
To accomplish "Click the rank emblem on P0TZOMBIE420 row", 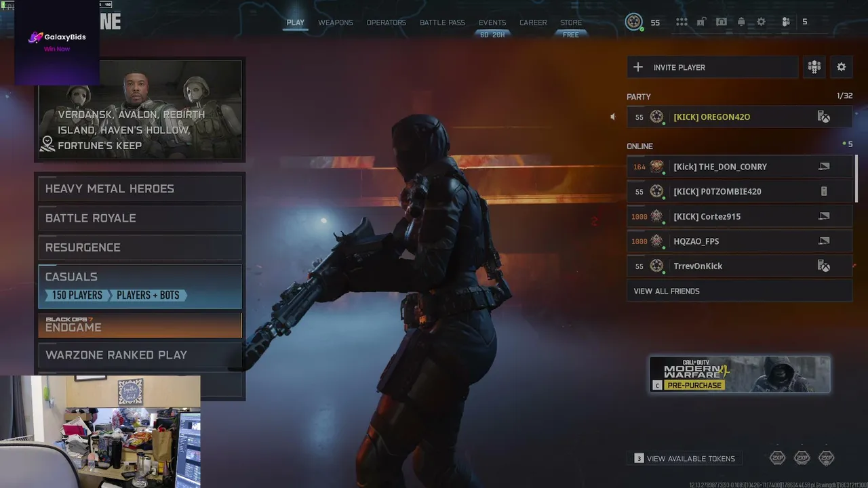I will click(656, 192).
